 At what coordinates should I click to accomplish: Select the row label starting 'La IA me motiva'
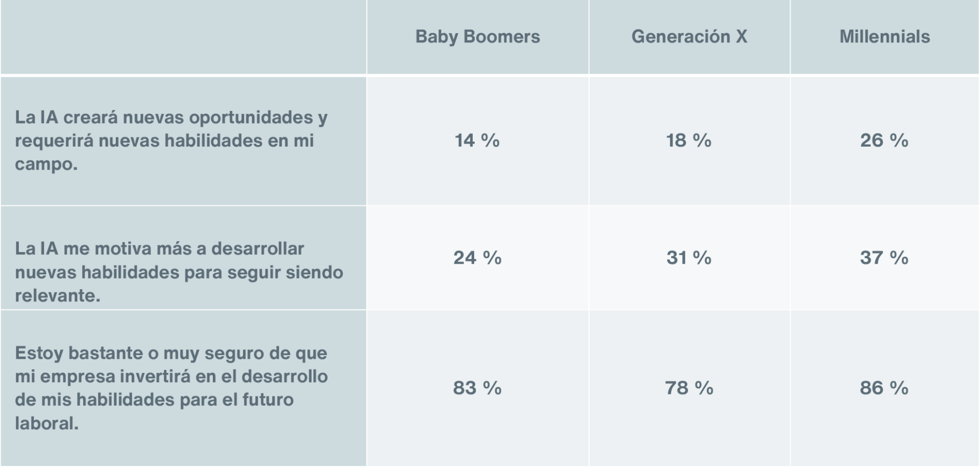pyautogui.click(x=179, y=272)
